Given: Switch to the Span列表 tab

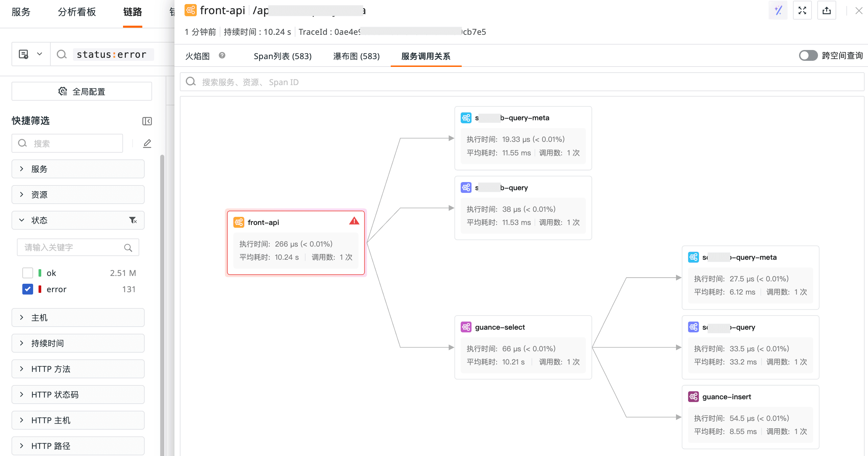Looking at the screenshot, I should pos(283,56).
